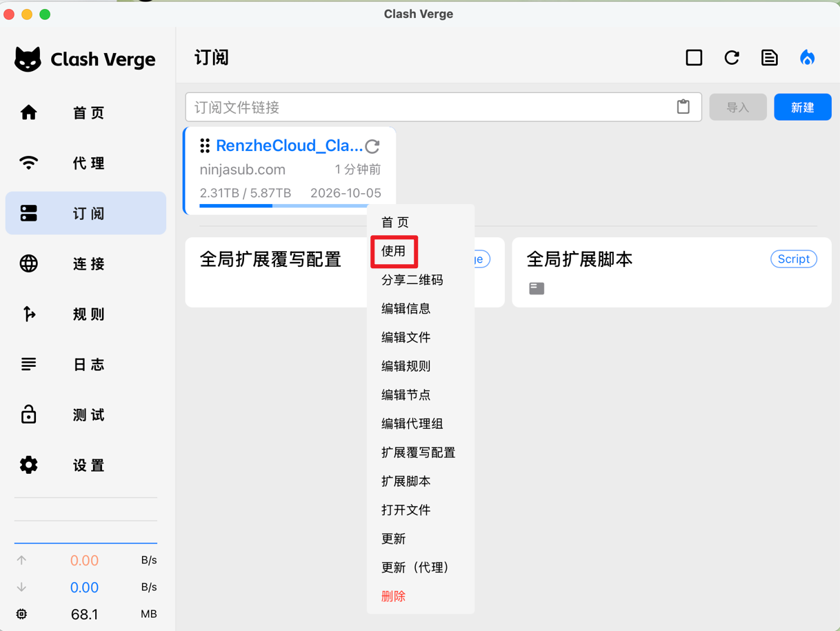Select 更新 from context menu

421,539
